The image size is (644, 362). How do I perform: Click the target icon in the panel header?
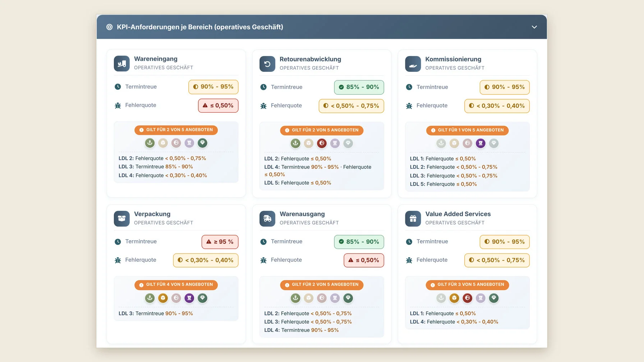tap(110, 27)
